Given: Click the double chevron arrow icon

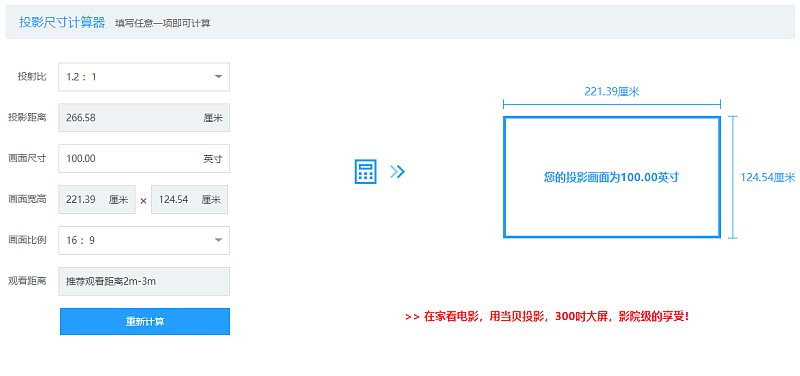Looking at the screenshot, I should [x=397, y=171].
